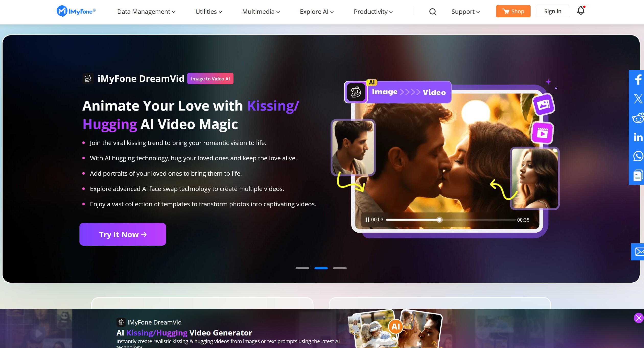Click the purple photo icon on preview
Image resolution: width=644 pixels, height=348 pixels.
coord(543,105)
